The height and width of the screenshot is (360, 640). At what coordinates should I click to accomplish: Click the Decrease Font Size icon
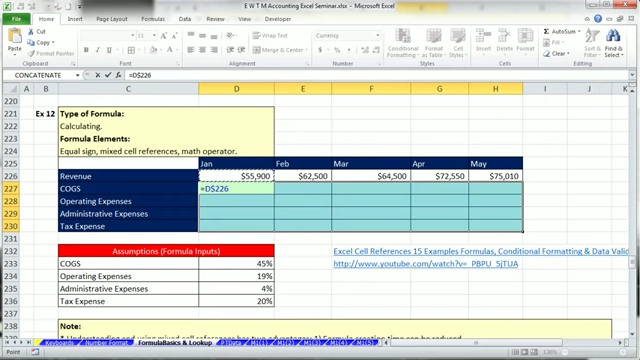[174, 36]
